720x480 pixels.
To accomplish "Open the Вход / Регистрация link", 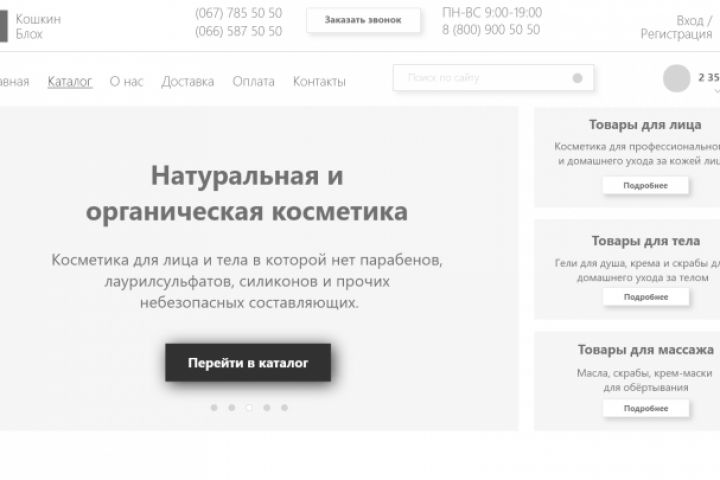I will tap(676, 27).
